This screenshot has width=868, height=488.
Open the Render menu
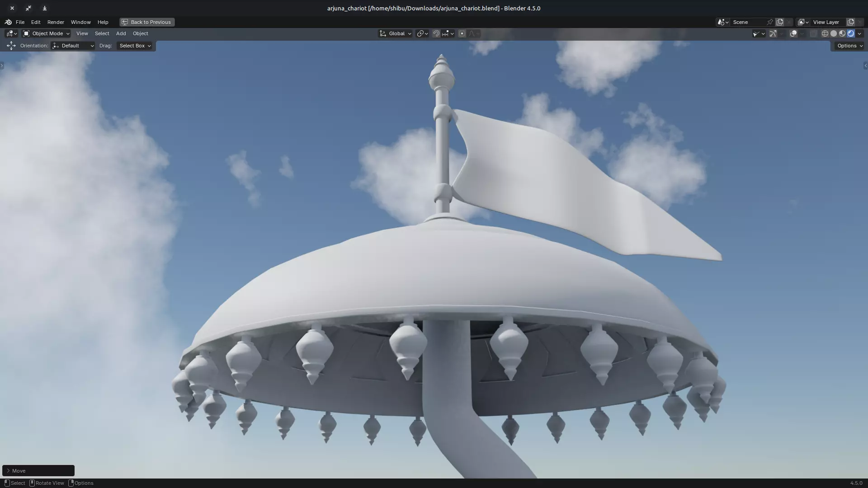(56, 22)
